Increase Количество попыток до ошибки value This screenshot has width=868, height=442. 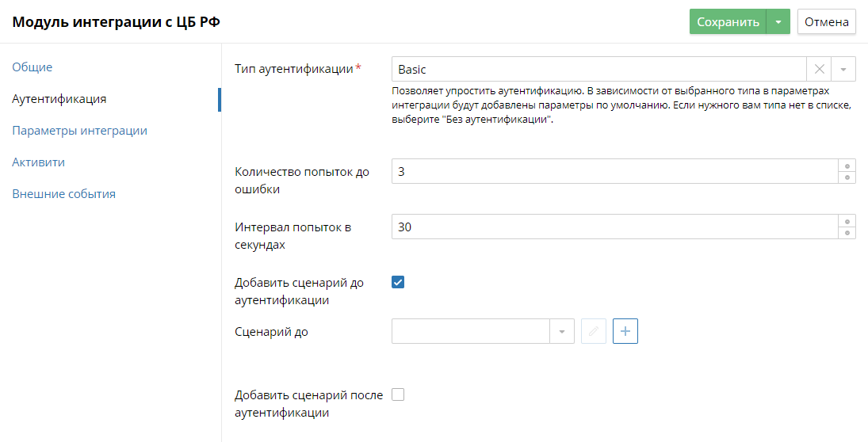[847, 166]
